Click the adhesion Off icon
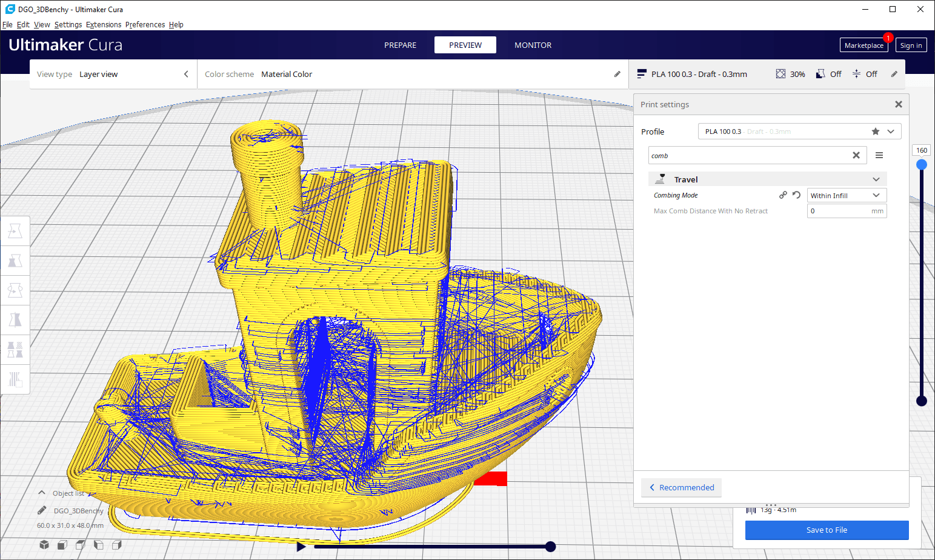 (x=856, y=74)
